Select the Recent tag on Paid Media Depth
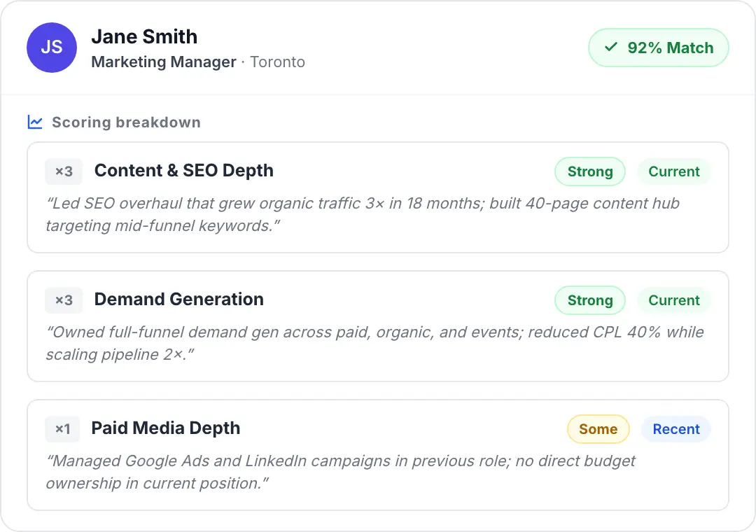This screenshot has height=532, width=756. pos(675,429)
